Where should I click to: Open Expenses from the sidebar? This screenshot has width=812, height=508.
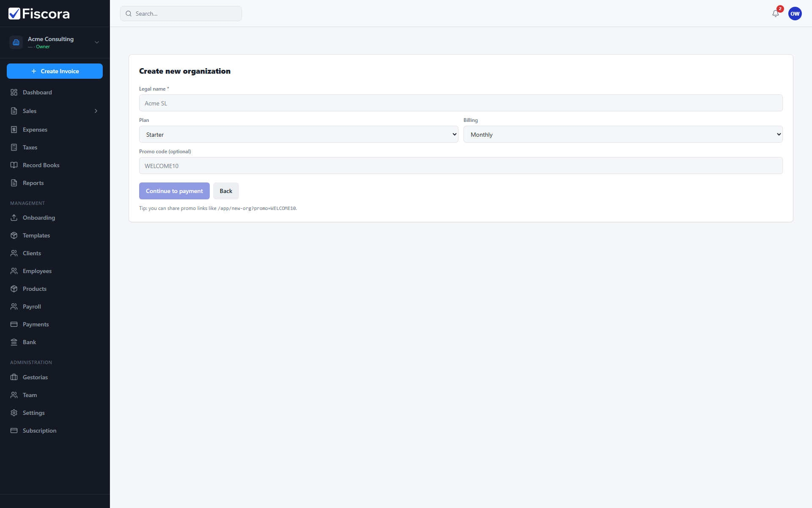click(x=55, y=130)
